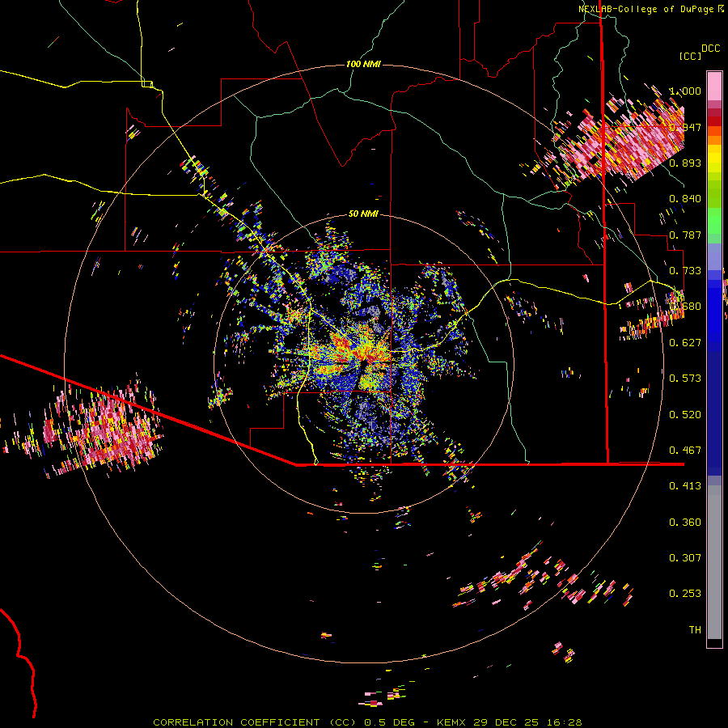Screen dimensions: 728x728
Task: Select the 0.360 scale value
Action: 685,523
